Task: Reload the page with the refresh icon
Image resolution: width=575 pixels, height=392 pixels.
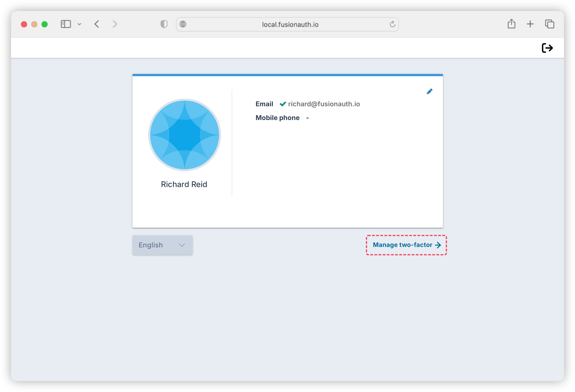Action: [x=392, y=24]
